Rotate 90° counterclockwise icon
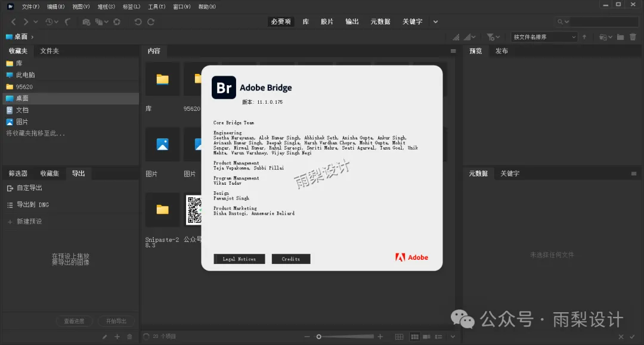This screenshot has width=644, height=345. pos(138,21)
